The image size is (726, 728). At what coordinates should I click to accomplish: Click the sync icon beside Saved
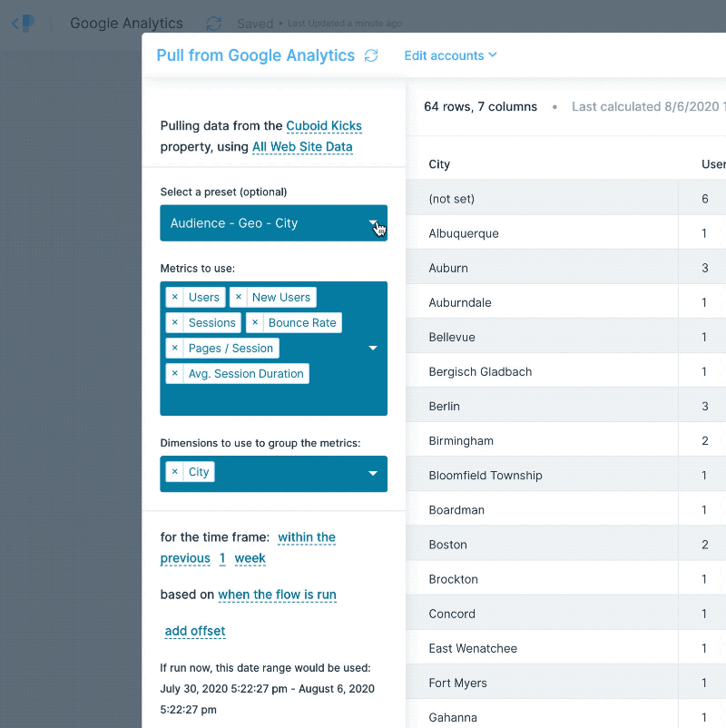[x=213, y=24]
